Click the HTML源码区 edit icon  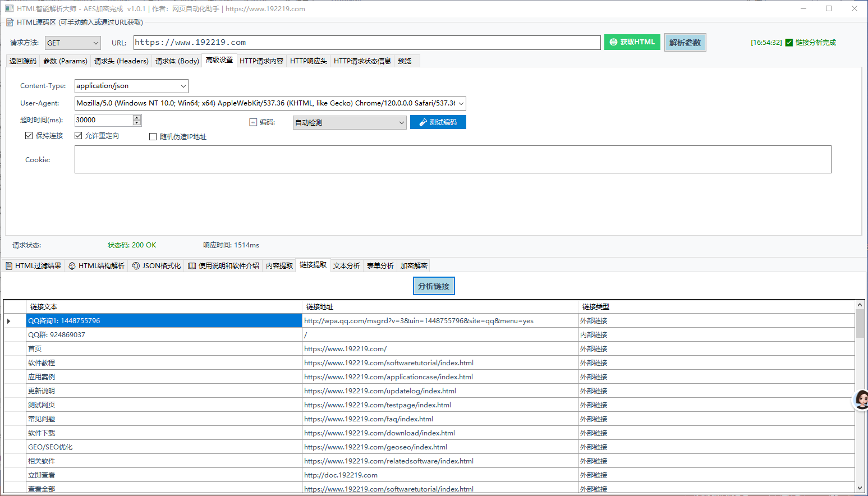coord(10,22)
